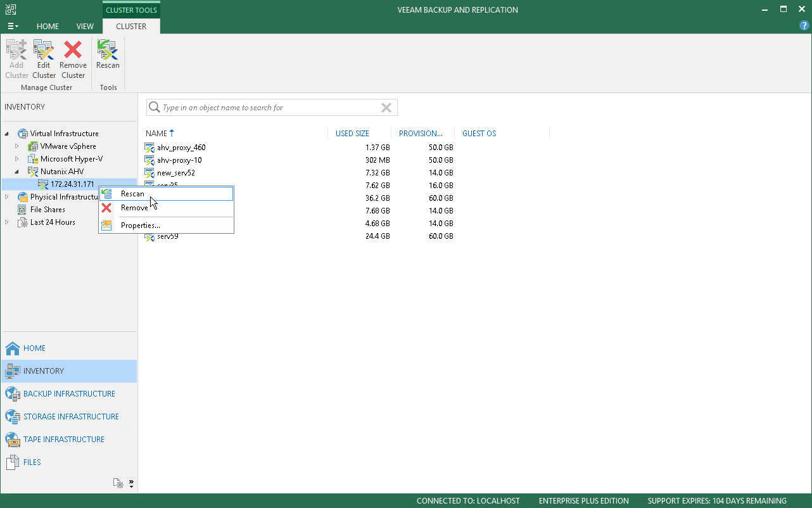Click ENTERPRISE PLUS EDITION in status bar
The width and height of the screenshot is (812, 508).
584,501
